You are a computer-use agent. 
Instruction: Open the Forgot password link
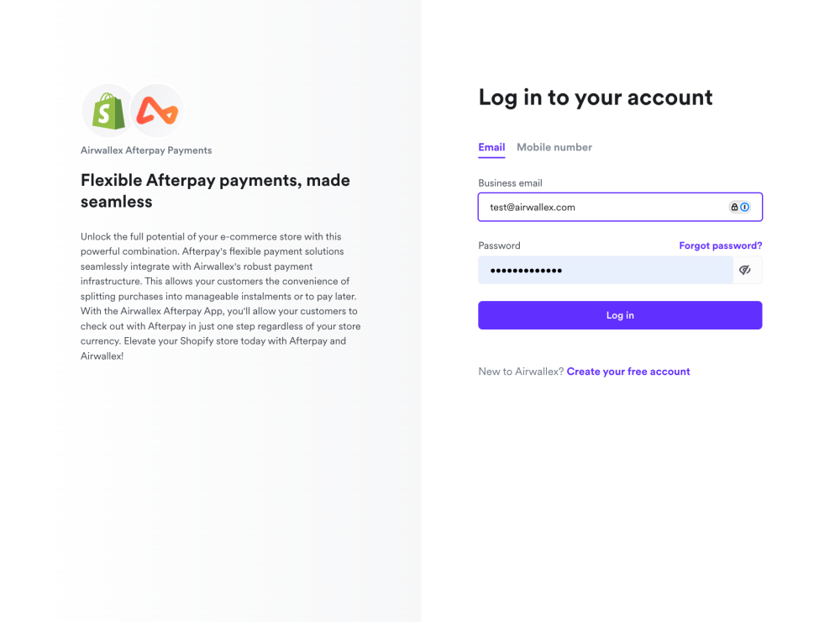(720, 245)
